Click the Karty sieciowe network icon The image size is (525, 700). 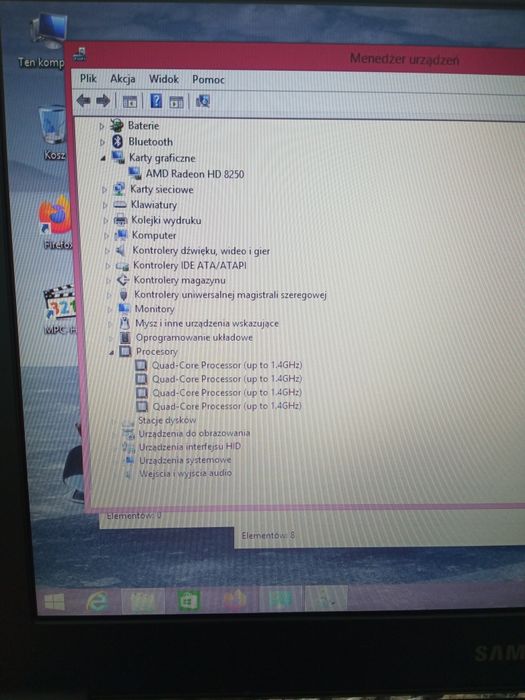tap(119, 189)
